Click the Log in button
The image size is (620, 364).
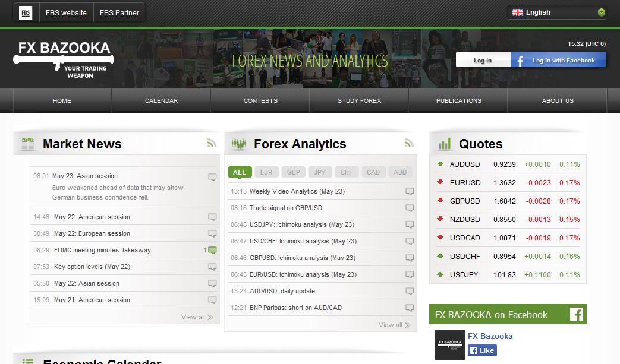483,60
